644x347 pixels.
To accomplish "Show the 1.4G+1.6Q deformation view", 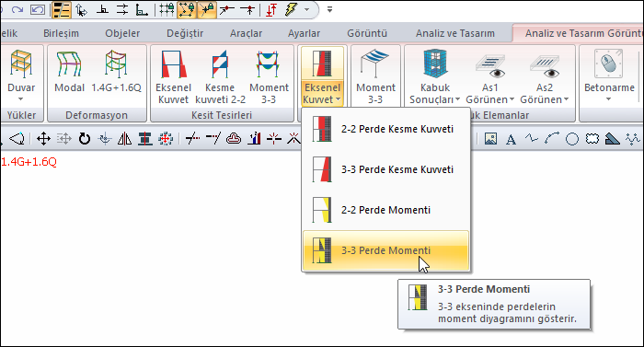I will (116, 73).
